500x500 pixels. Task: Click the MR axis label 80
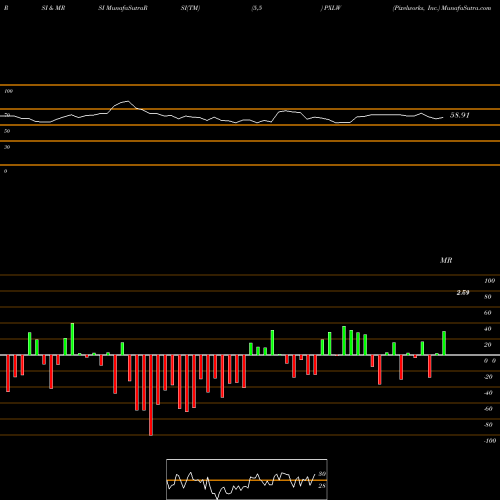[488, 297]
